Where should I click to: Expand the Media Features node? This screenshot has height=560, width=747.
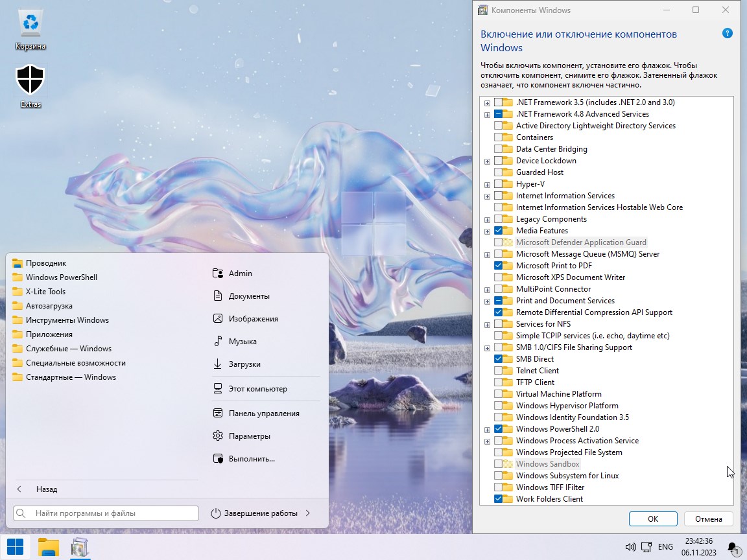(487, 231)
